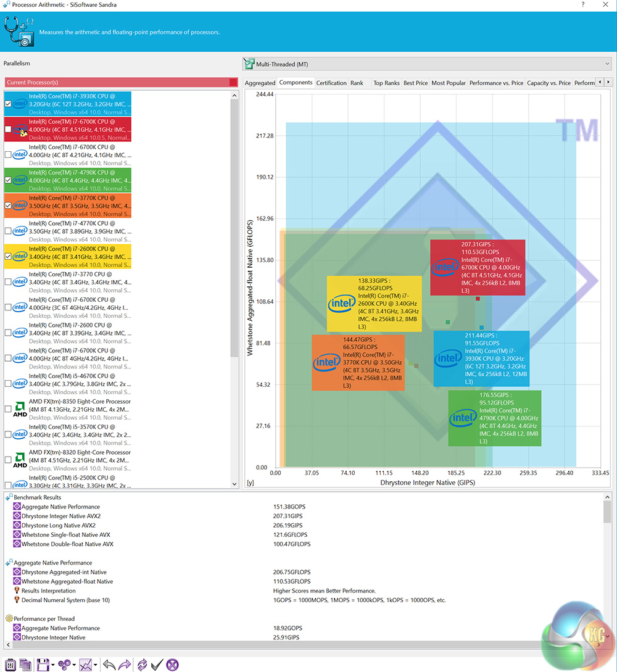Click the floppy disk save icon
Image resolution: width=617 pixels, height=672 pixels.
(43, 665)
